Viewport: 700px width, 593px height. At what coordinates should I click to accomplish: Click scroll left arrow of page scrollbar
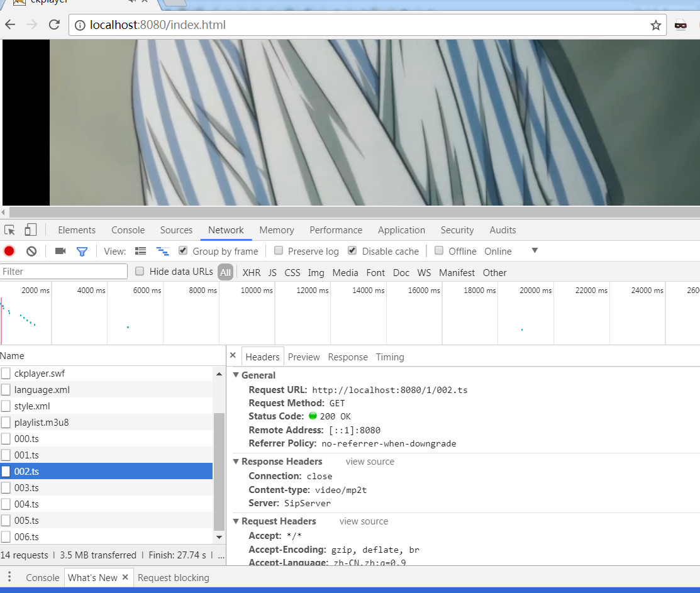4,212
